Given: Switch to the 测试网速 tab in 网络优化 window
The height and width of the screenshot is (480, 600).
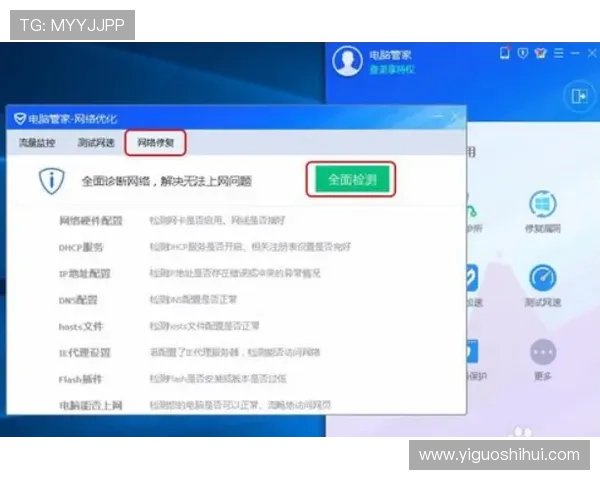Looking at the screenshot, I should point(96,143).
